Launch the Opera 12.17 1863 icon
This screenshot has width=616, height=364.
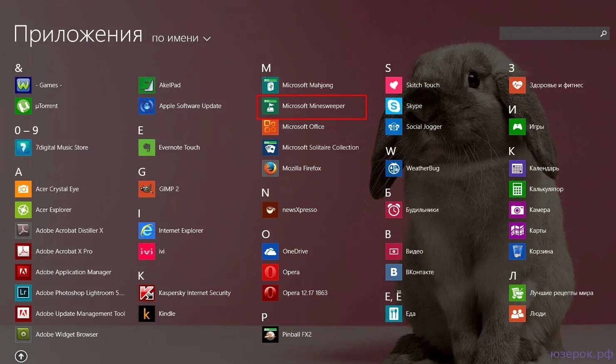click(x=270, y=293)
